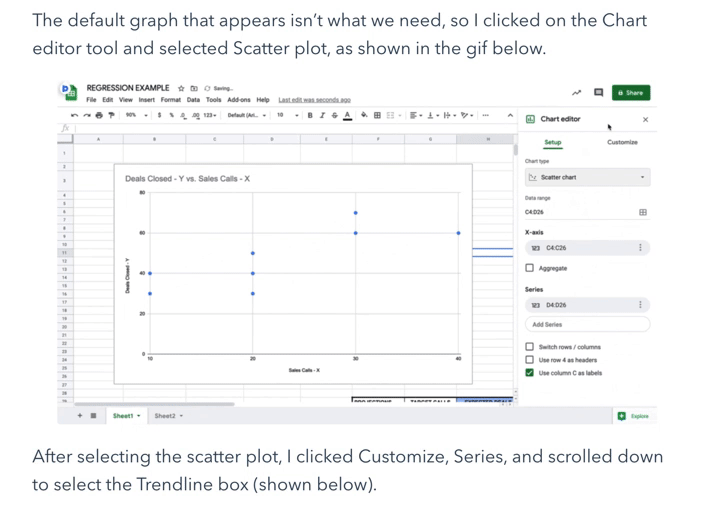Select the Sheet1 tab
This screenshot has width=708, height=512.
[126, 416]
